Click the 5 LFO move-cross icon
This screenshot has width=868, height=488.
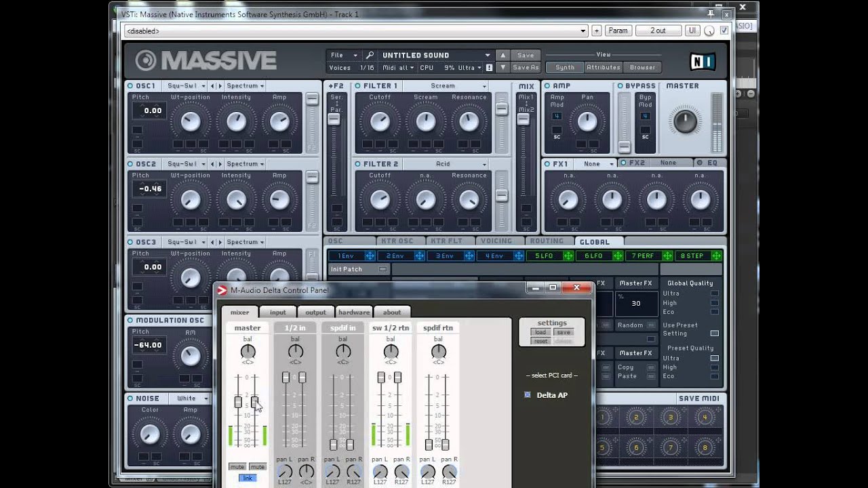(568, 256)
